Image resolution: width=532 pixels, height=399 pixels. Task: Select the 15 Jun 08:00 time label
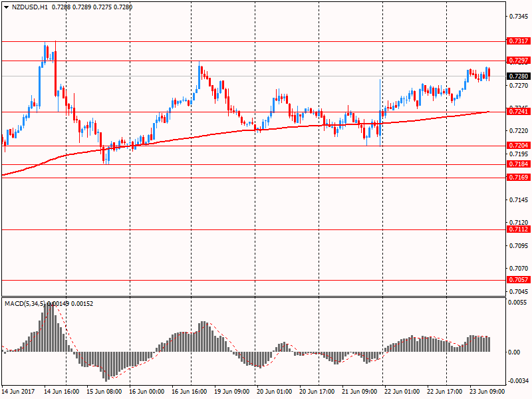104,391
